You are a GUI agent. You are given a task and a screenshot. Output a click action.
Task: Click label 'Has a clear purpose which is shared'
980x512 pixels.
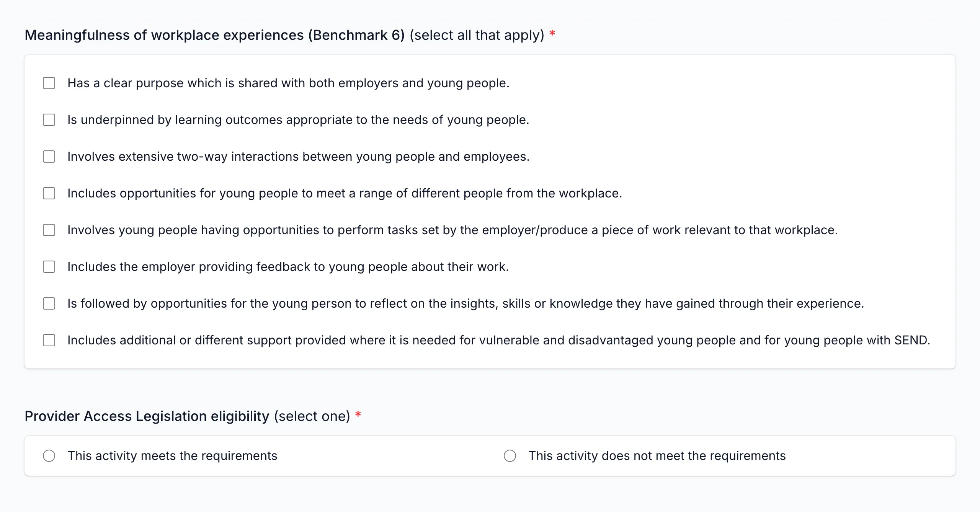288,83
